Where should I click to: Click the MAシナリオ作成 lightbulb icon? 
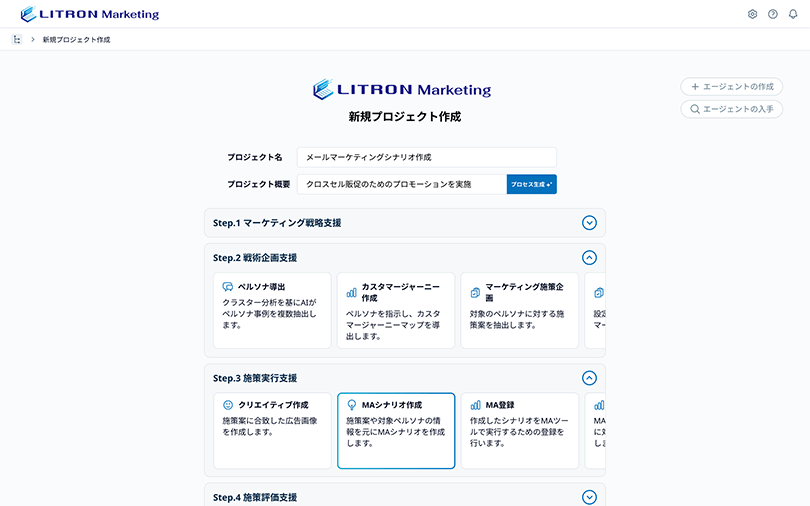click(352, 405)
